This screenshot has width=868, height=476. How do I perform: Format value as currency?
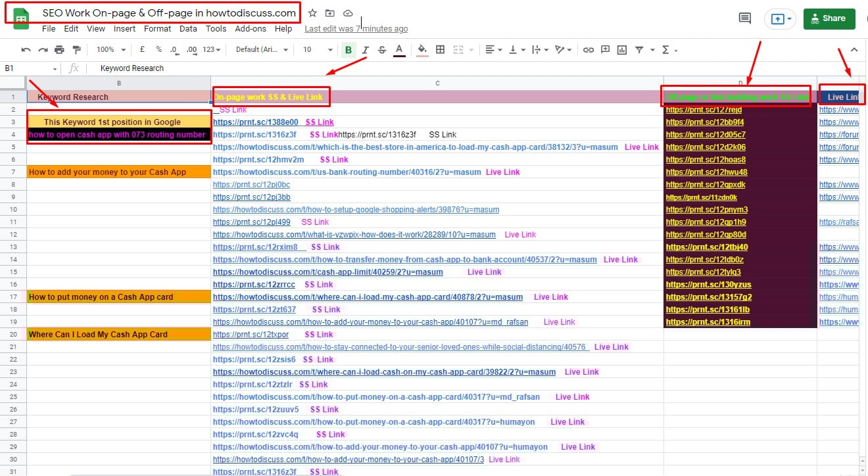(141, 49)
